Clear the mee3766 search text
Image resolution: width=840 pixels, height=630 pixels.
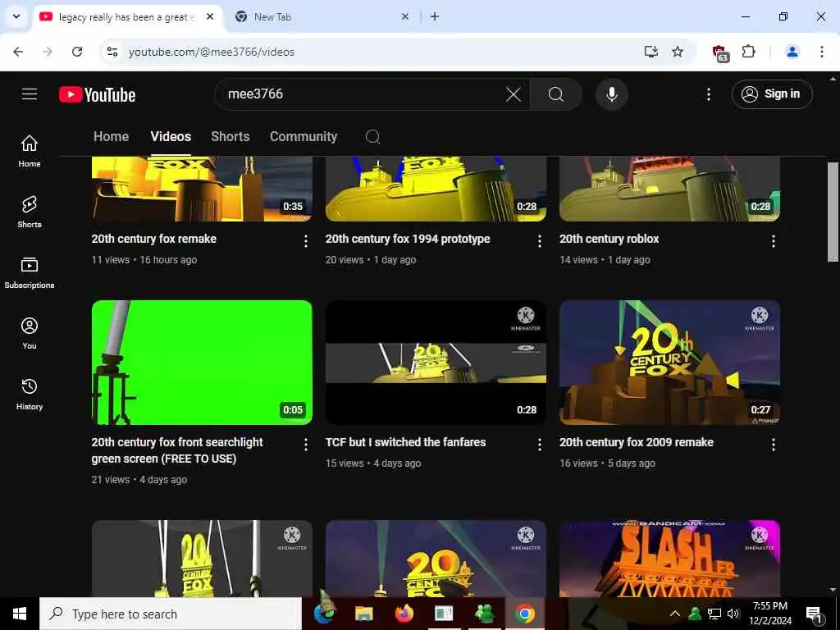[514, 95]
